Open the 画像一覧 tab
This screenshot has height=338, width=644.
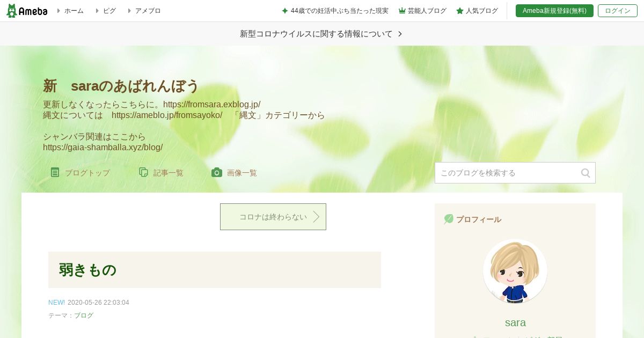coord(242,173)
